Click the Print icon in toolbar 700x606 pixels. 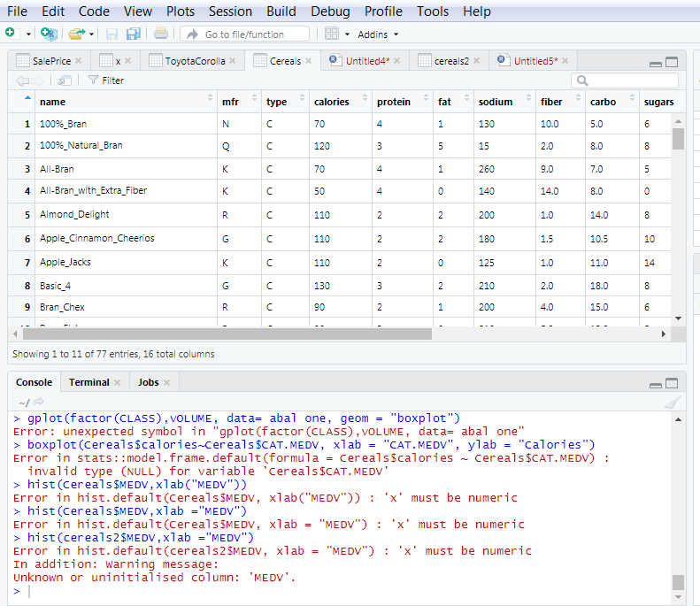[160, 34]
